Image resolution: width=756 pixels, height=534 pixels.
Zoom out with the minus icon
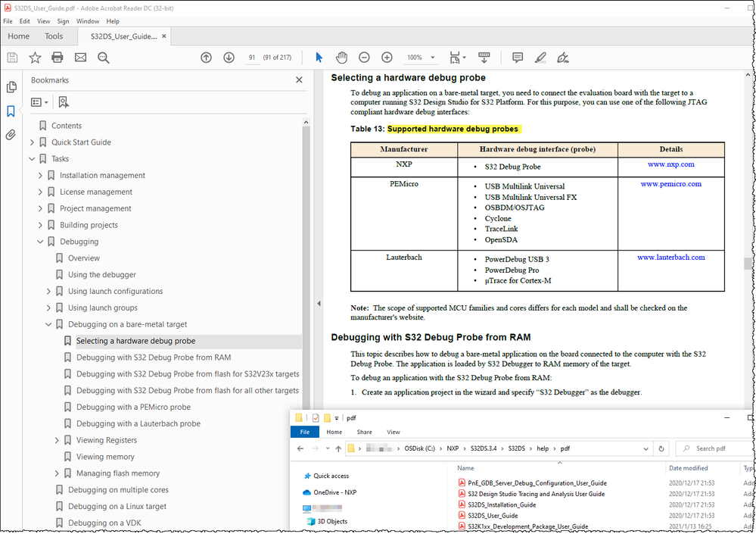pyautogui.click(x=364, y=58)
